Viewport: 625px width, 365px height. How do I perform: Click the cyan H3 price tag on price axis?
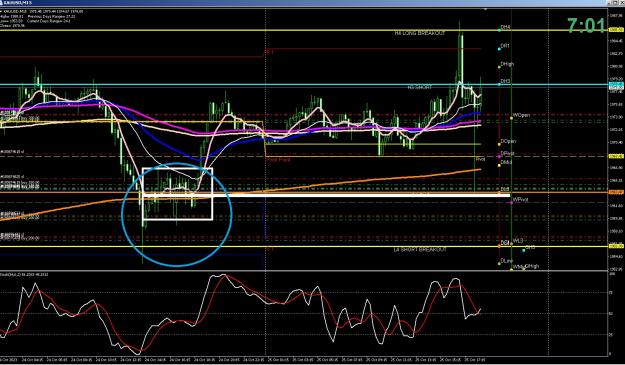click(616, 85)
